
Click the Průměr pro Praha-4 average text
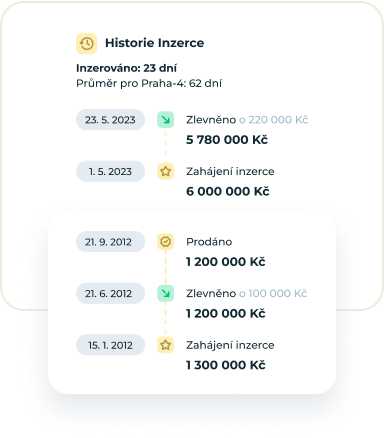pyautogui.click(x=149, y=83)
